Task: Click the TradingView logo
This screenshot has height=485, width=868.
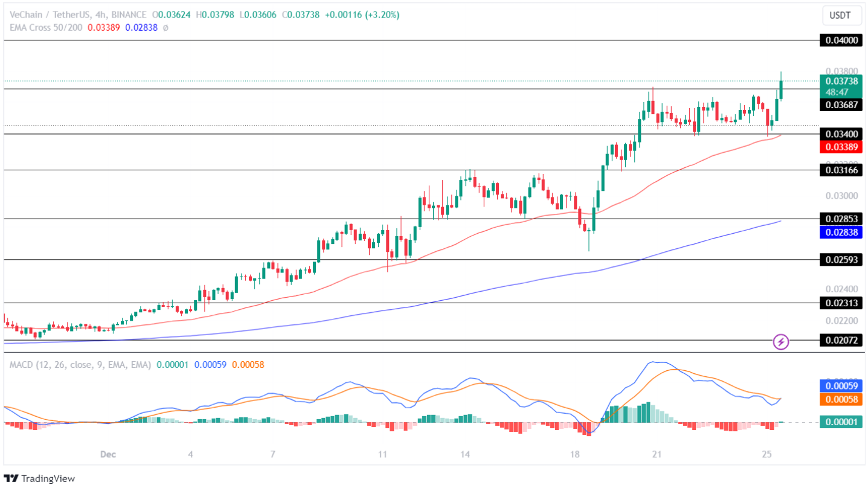Action: pos(40,478)
